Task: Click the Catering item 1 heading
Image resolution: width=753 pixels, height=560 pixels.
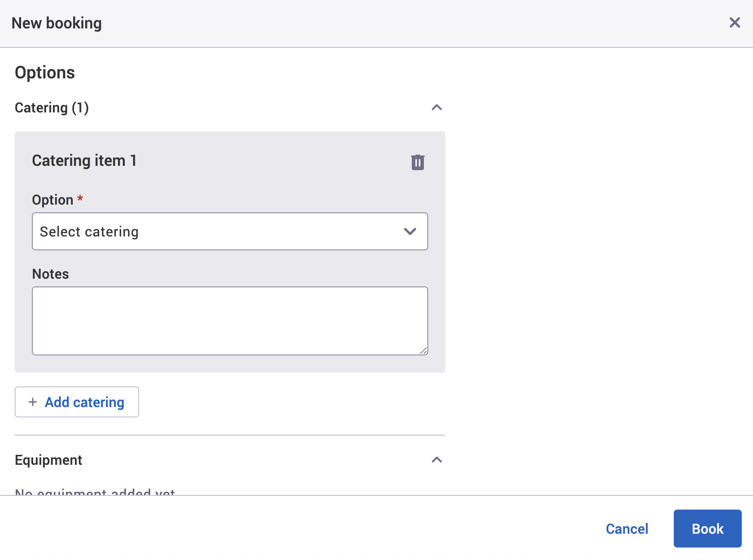Action: [x=84, y=160]
